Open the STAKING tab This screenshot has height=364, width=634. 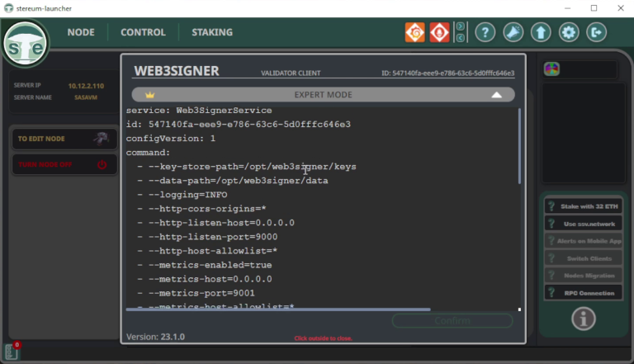[212, 32]
